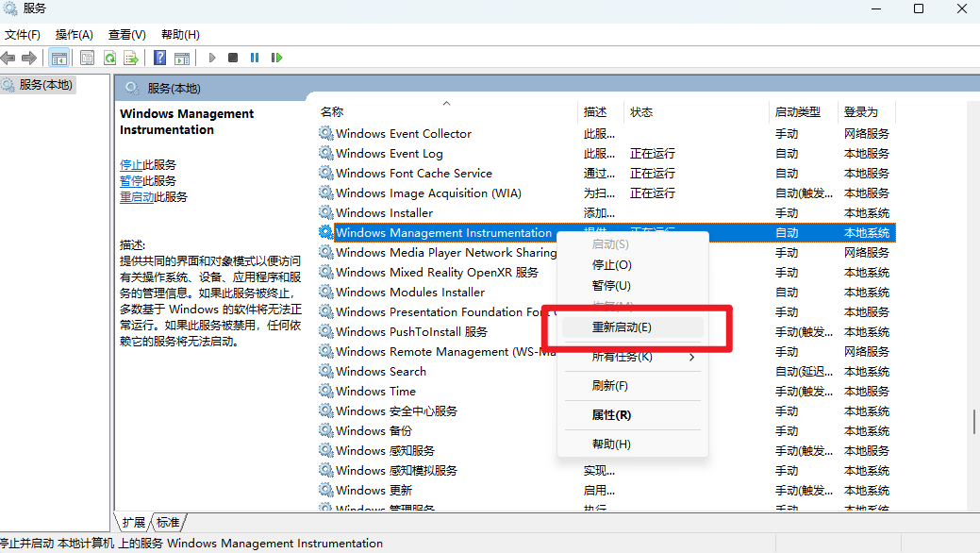This screenshot has height=553, width=980.
Task: Sort by the 描述 column header
Action: pos(600,112)
